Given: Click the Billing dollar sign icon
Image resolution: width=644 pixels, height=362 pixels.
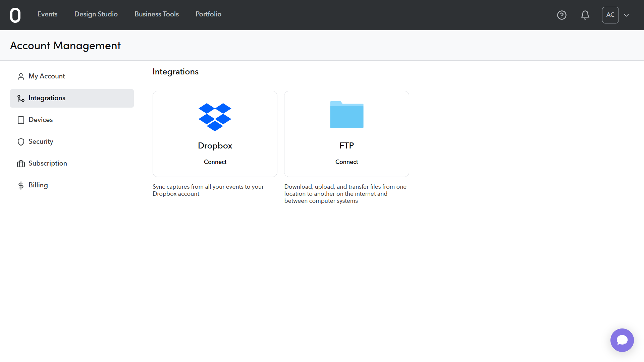Looking at the screenshot, I should 21,185.
